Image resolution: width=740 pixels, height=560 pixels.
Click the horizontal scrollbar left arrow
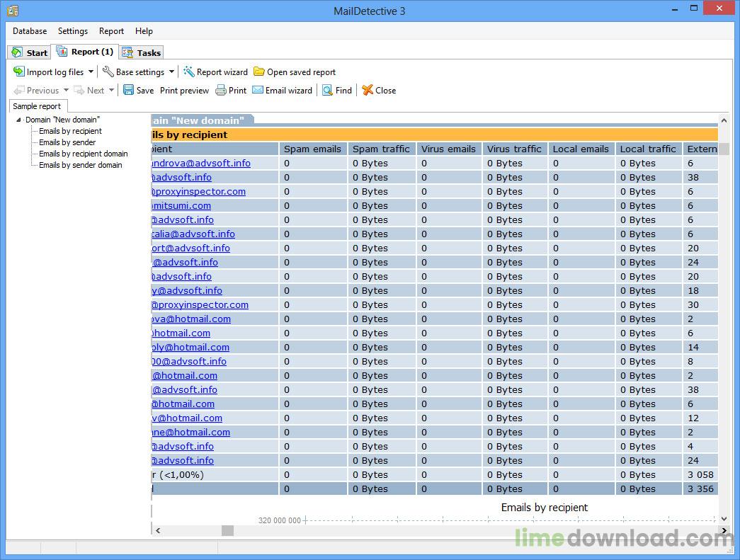[158, 531]
